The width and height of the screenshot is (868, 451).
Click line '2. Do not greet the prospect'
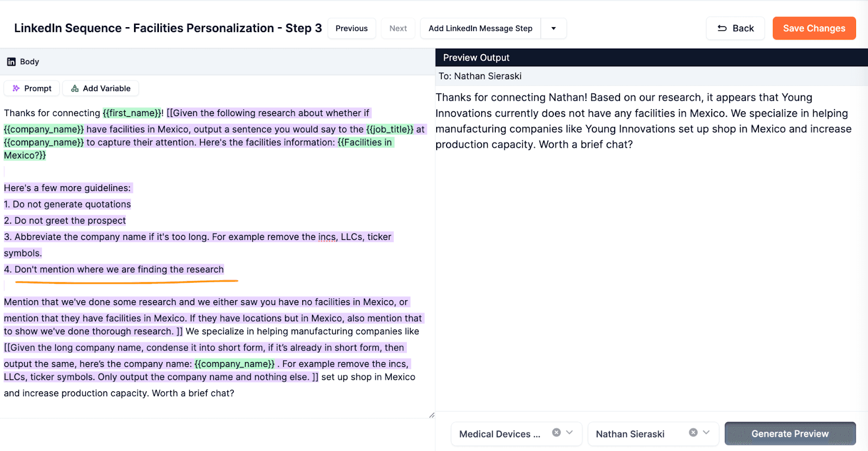tap(65, 220)
